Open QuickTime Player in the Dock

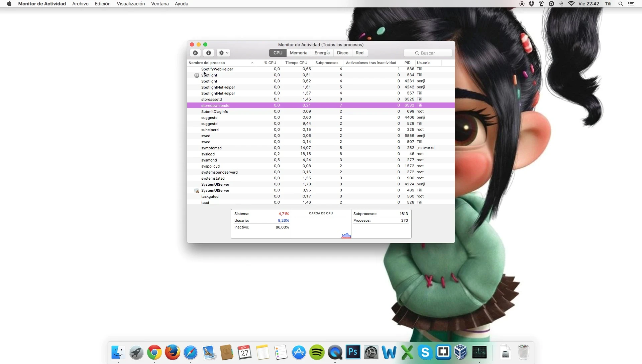pyautogui.click(x=335, y=352)
